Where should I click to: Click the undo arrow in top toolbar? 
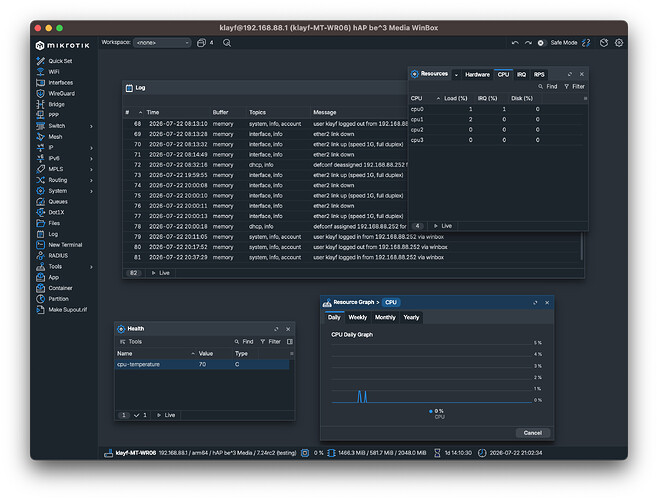point(515,43)
